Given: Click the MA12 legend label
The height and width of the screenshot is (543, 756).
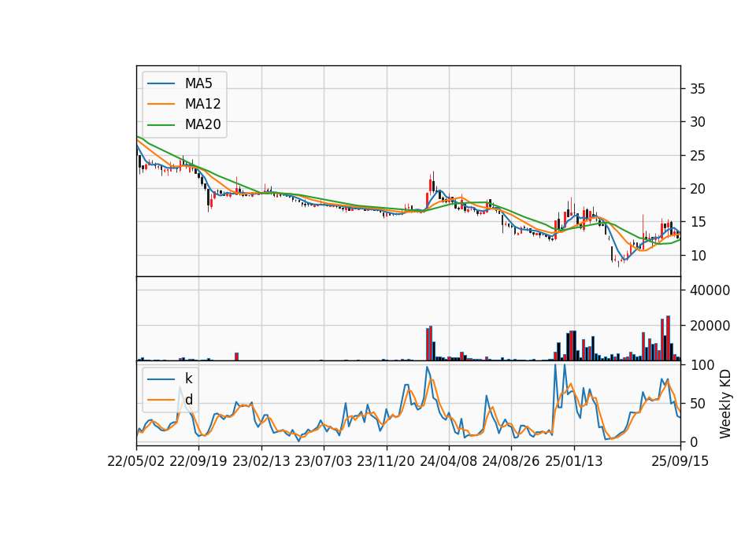Looking at the screenshot, I should coord(202,104).
